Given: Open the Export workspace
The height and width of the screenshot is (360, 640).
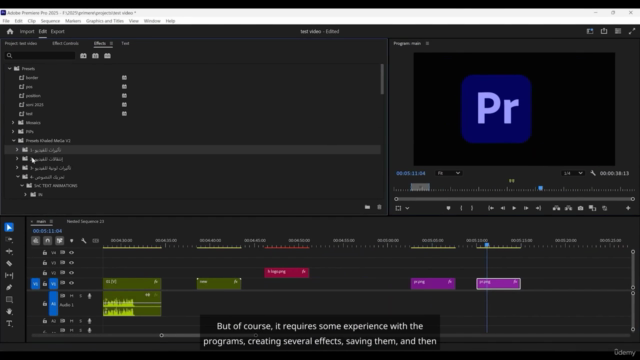Looking at the screenshot, I should tap(58, 31).
